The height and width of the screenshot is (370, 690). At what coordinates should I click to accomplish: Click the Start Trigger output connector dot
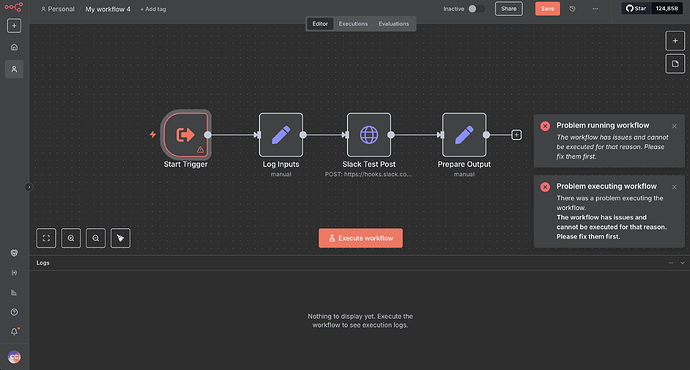pos(208,135)
